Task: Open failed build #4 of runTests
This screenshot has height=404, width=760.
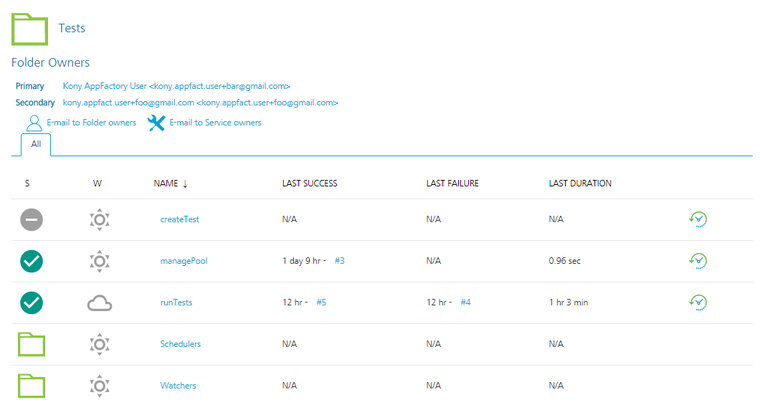Action: [x=465, y=302]
